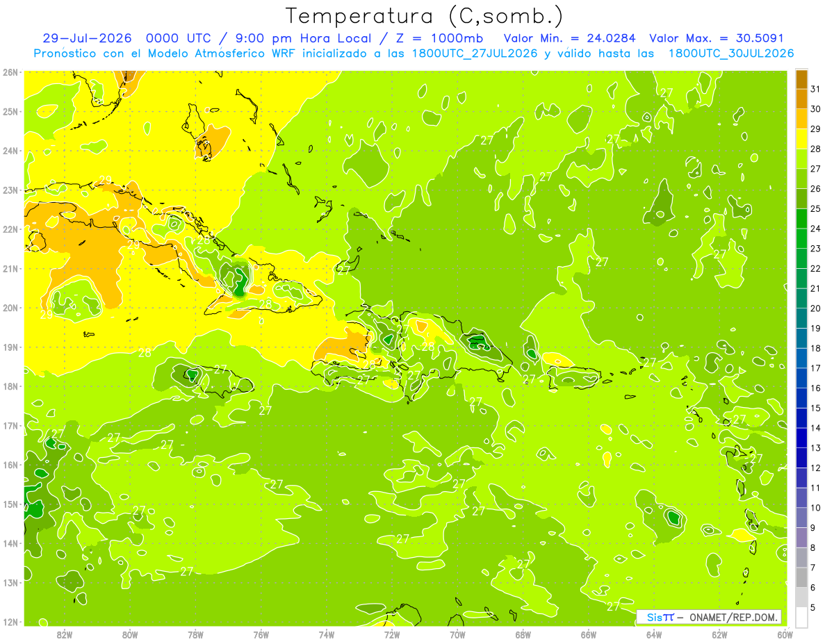834x644 pixels.
Task: Click the "1800UTC_27JUL2026" initialization time
Action: pos(475,53)
